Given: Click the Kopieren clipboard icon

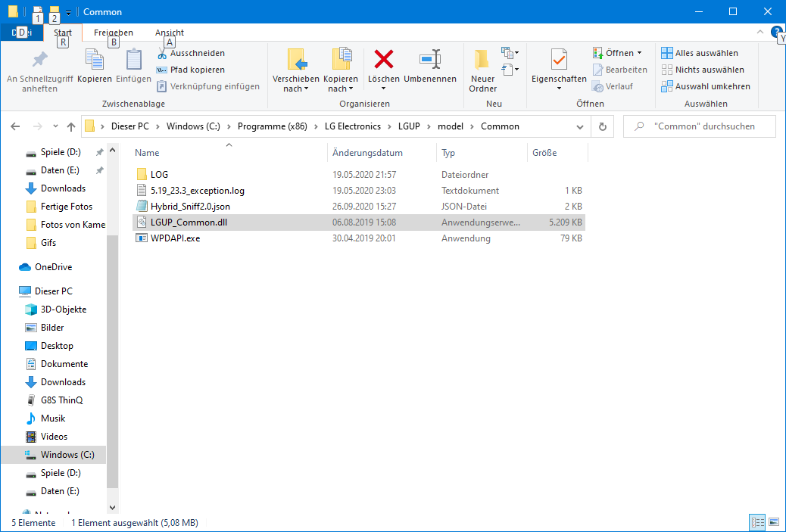Looking at the screenshot, I should [94, 60].
